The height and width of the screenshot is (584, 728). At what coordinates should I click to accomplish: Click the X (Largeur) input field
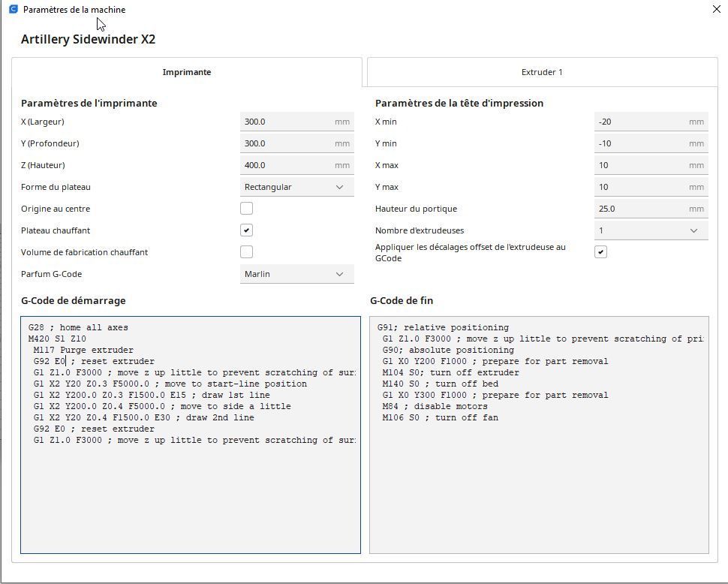[297, 122]
